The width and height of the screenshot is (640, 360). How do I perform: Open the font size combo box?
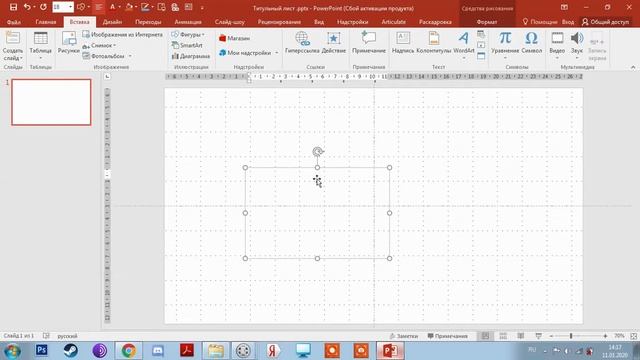[63, 7]
